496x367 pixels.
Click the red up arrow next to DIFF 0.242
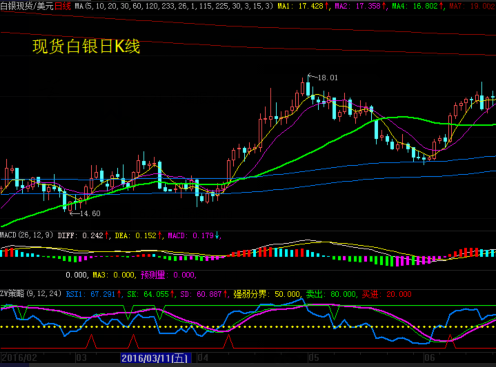107,236
